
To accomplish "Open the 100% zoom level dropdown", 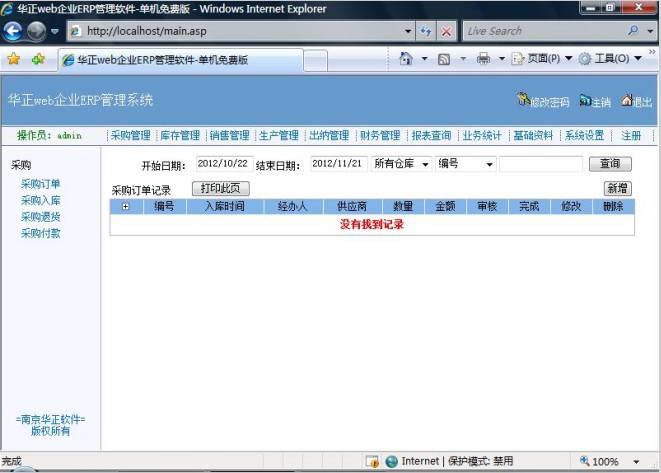I will (x=636, y=462).
